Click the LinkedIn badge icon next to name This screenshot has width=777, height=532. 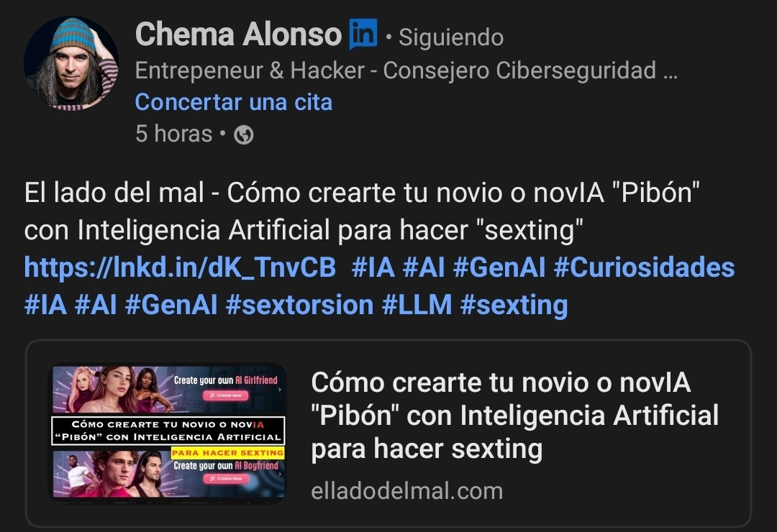(363, 35)
